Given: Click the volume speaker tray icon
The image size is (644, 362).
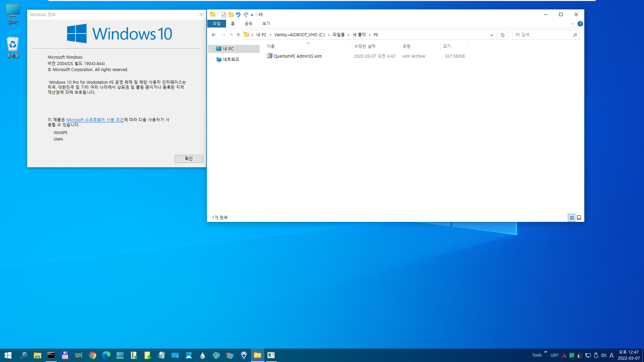Looking at the screenshot, I should click(604, 355).
